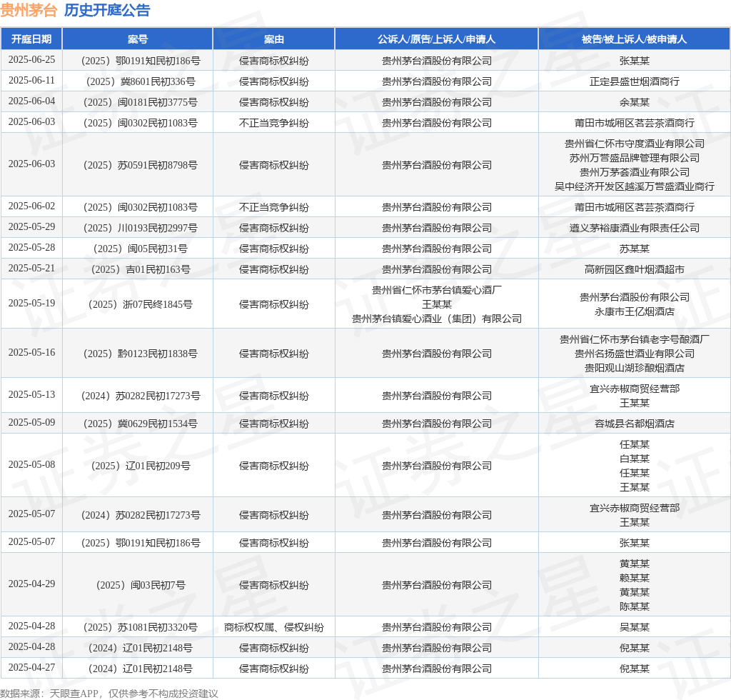Select the 开庭日期 column header

(31, 39)
